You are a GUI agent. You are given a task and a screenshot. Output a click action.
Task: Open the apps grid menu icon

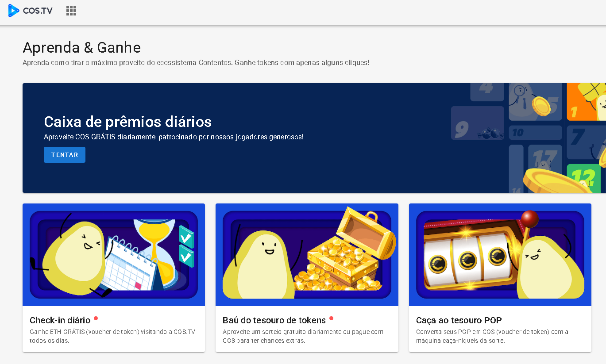coord(71,11)
